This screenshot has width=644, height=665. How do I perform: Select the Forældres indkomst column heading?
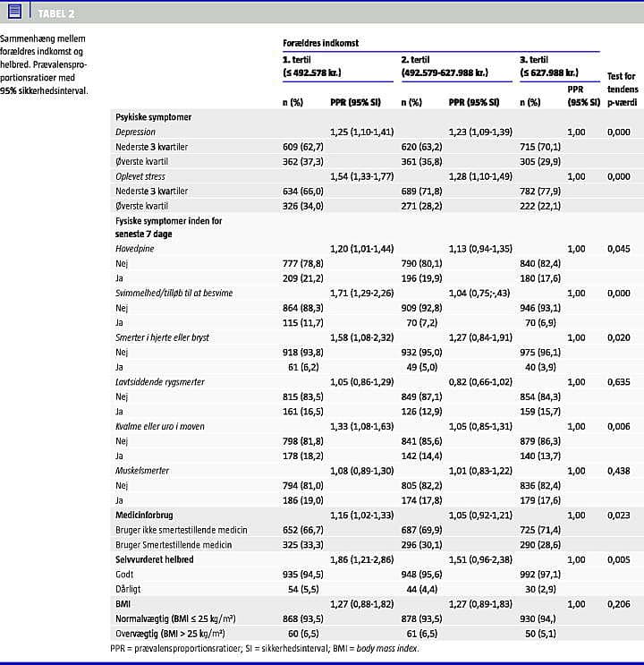point(321,42)
